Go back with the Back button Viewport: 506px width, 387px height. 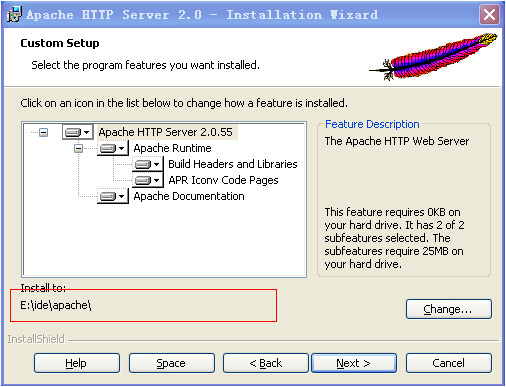266,363
